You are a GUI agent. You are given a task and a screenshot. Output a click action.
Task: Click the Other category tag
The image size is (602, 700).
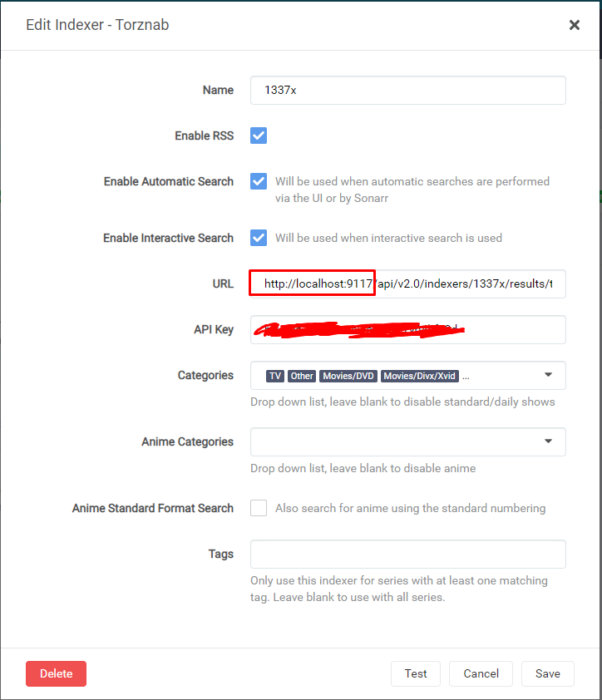point(302,376)
